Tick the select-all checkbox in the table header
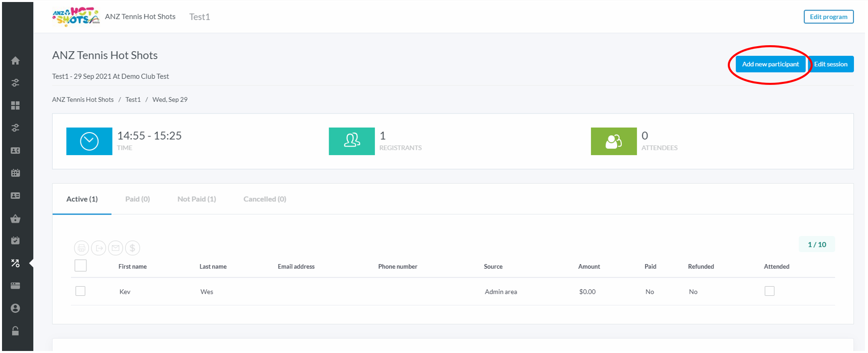The width and height of the screenshot is (868, 353). tap(80, 266)
